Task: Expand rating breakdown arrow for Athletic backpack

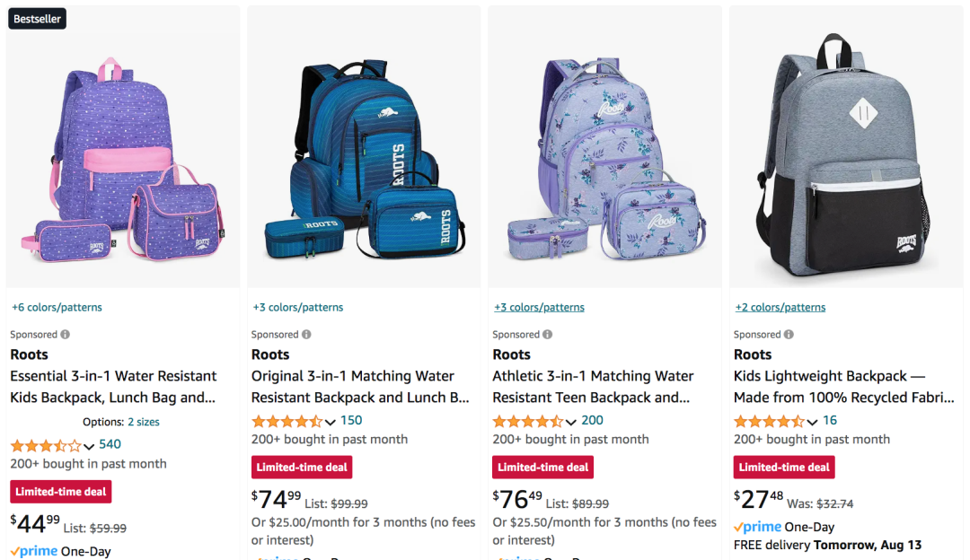Action: point(571,422)
